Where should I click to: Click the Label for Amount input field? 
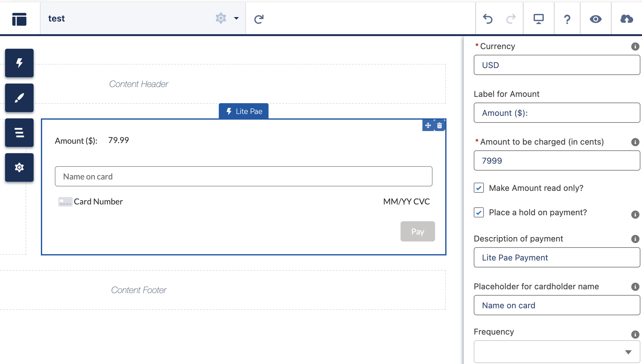pos(557,113)
